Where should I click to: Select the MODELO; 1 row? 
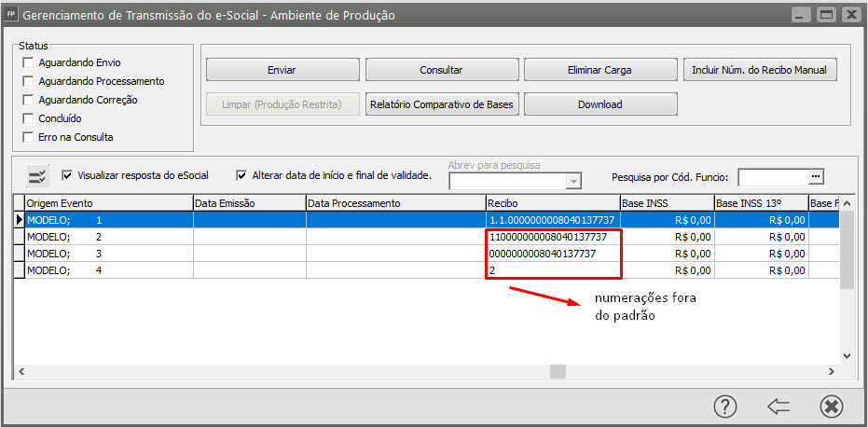pyautogui.click(x=426, y=220)
